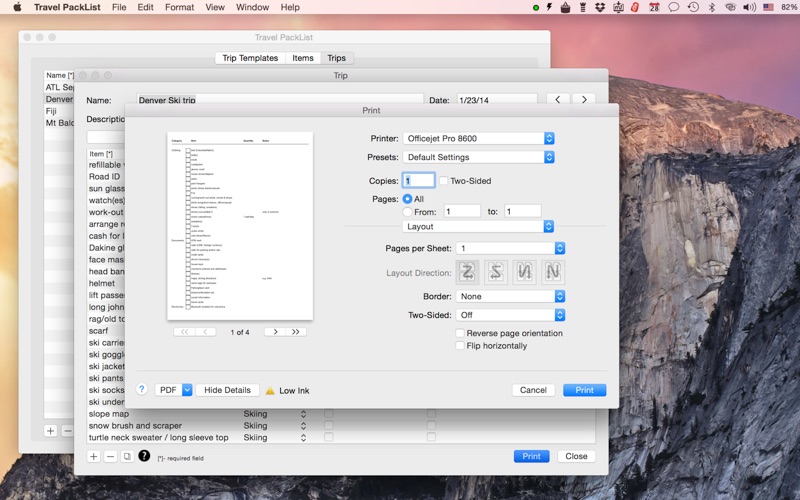800x500 pixels.
Task: Select the reversed-N layout direction icon
Action: coord(524,272)
